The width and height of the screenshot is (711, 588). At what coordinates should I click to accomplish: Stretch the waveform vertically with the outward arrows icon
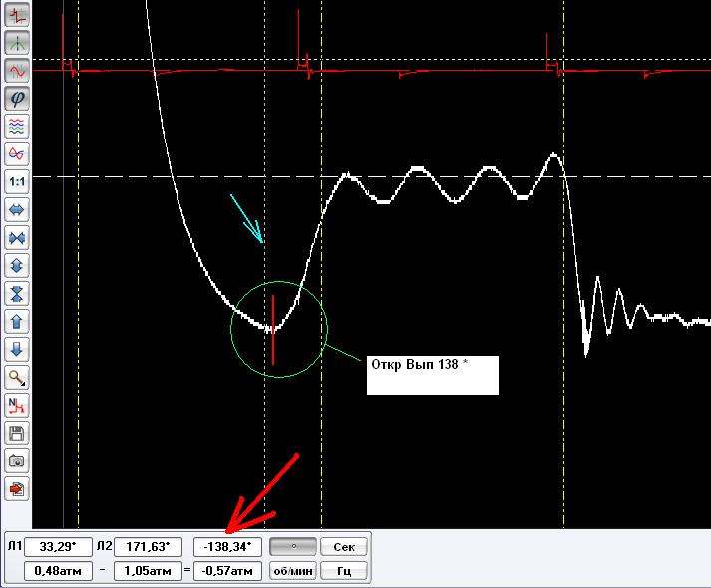[17, 266]
